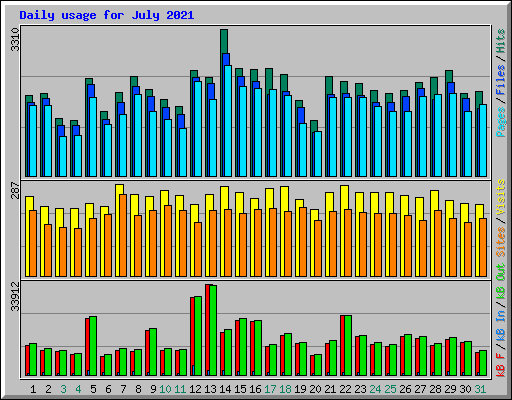Viewport: 512px width, 400px height.
Task: Click the yellow visits bar for day 22
Action: pyautogui.click(x=345, y=197)
